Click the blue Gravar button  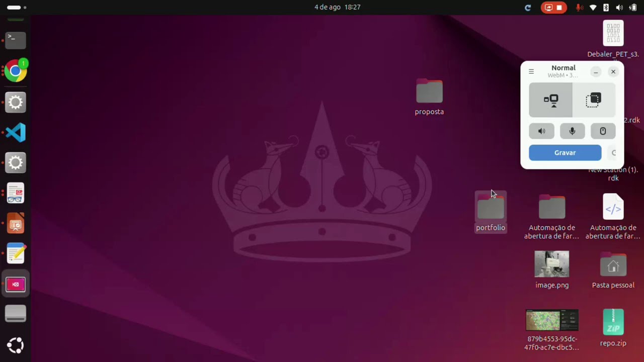pyautogui.click(x=565, y=153)
